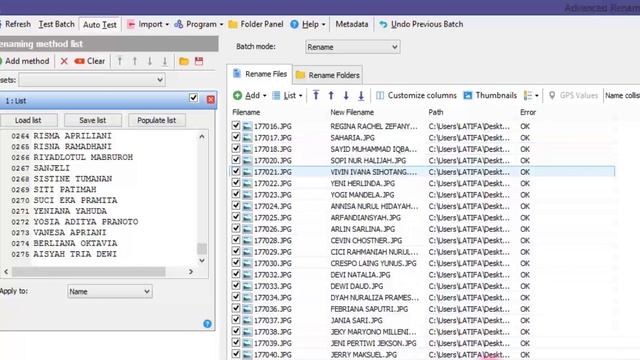Toggle Thumbnails view

pyautogui.click(x=490, y=96)
